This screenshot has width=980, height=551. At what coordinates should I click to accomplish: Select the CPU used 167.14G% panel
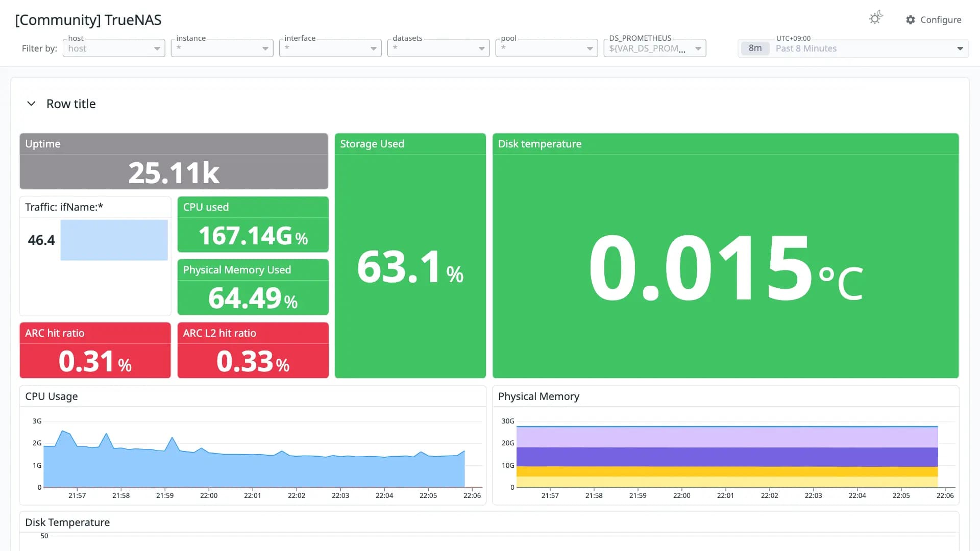click(x=253, y=224)
